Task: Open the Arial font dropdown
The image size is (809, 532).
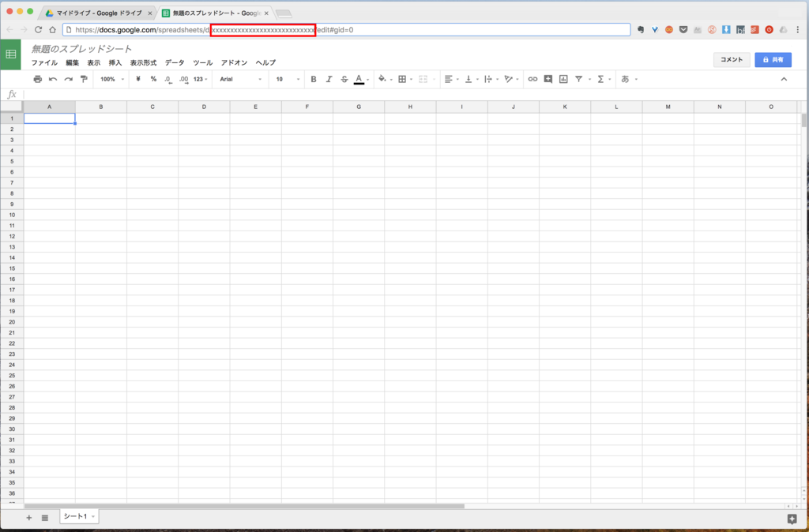Action: click(x=240, y=80)
